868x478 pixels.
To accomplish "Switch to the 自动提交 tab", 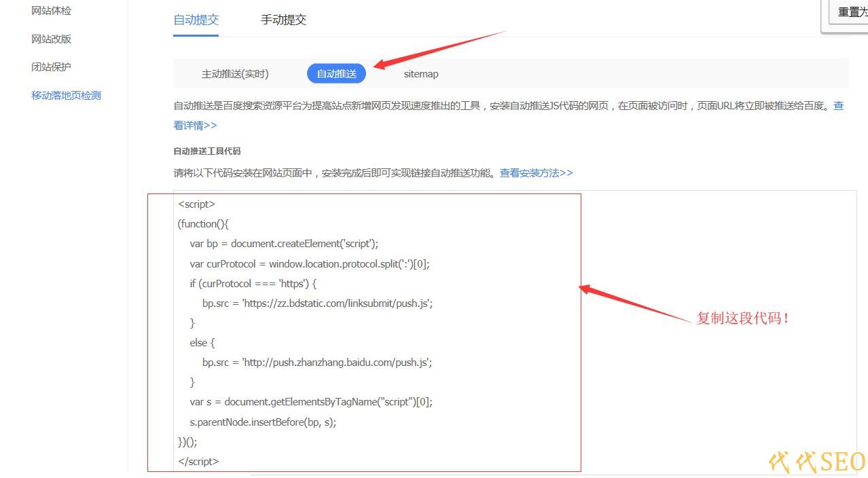I will (x=196, y=20).
